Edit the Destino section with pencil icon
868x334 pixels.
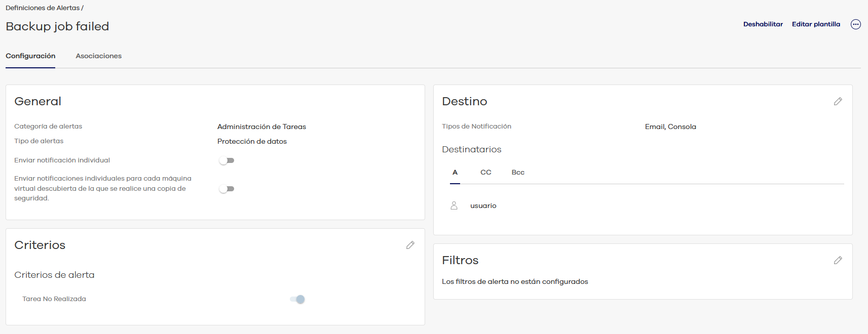[838, 101]
